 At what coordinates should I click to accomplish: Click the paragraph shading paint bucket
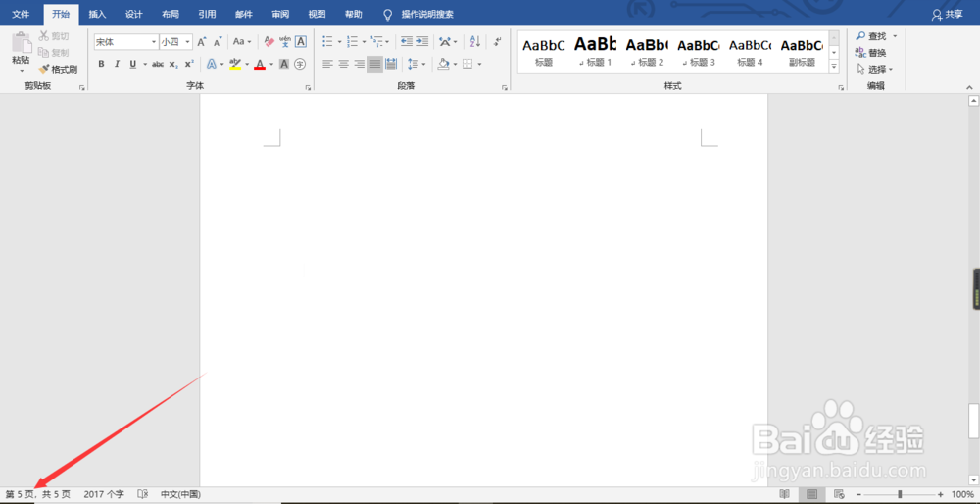tap(443, 64)
